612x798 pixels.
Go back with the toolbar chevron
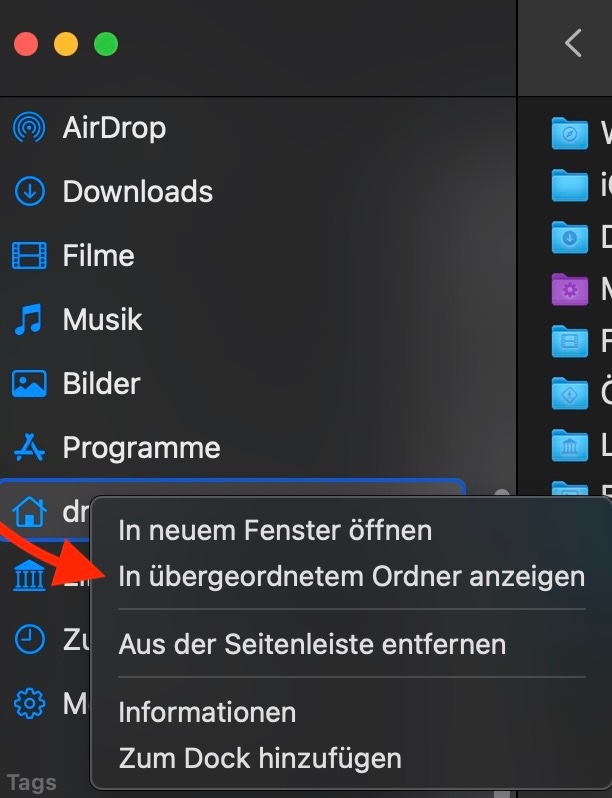click(x=573, y=43)
